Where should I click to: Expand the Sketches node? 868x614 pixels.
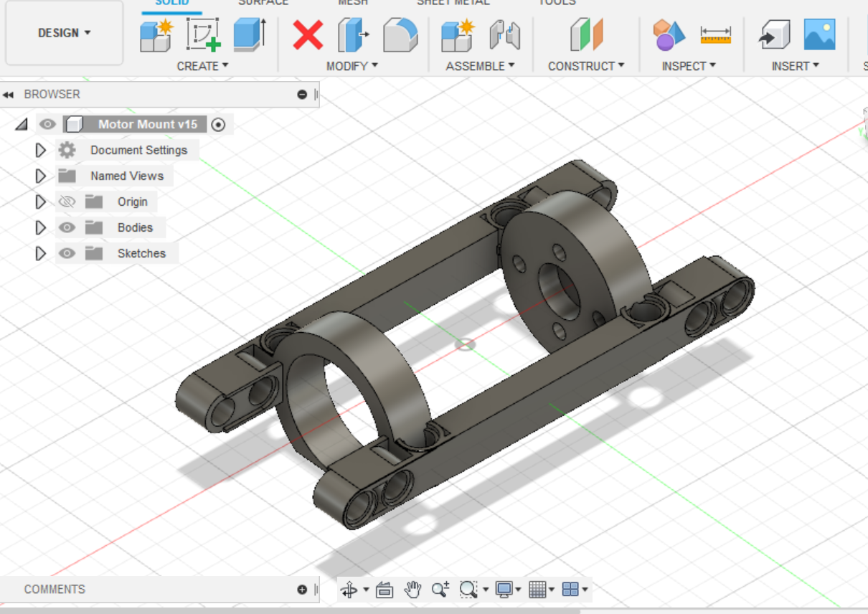[41, 253]
